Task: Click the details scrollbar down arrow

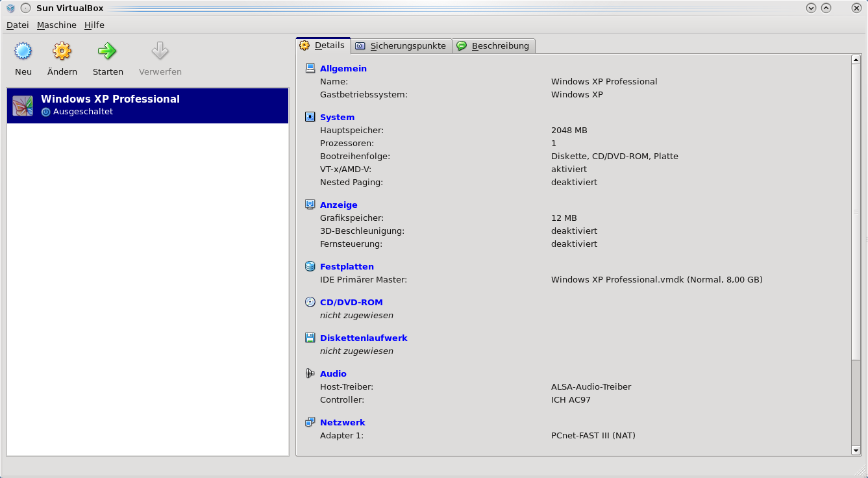Action: pyautogui.click(x=856, y=450)
